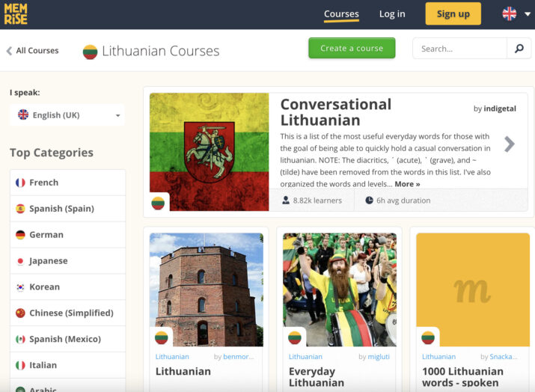Click the Sign up button
Screen dimensions: 535x392
pos(453,13)
